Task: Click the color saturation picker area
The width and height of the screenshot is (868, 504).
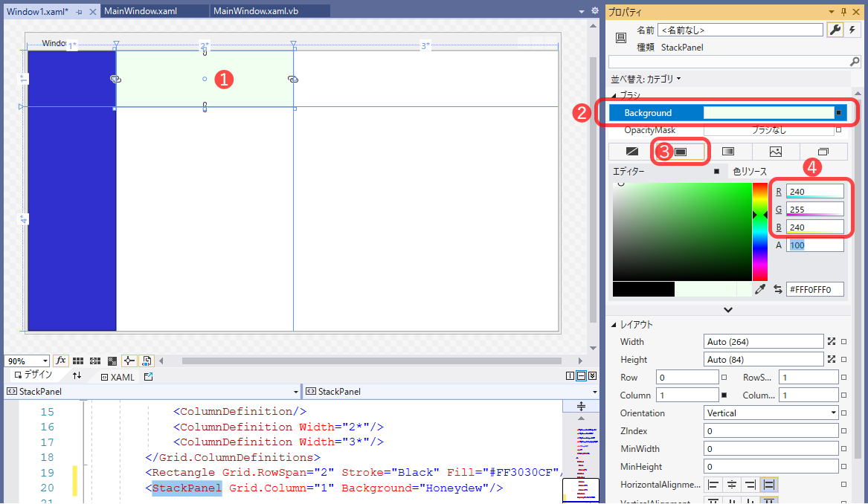Action: coord(682,231)
